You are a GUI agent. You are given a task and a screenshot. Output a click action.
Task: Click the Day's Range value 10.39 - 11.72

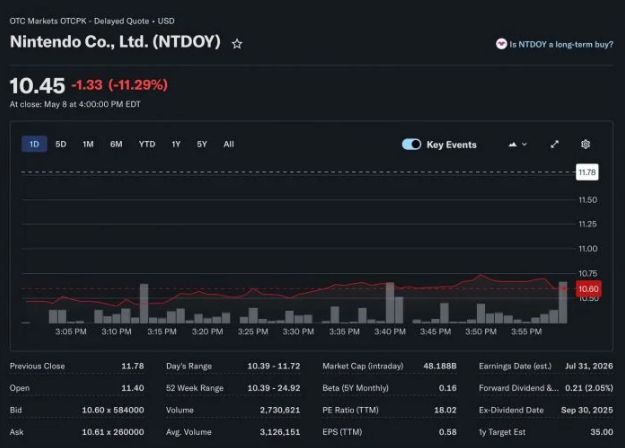click(x=274, y=366)
